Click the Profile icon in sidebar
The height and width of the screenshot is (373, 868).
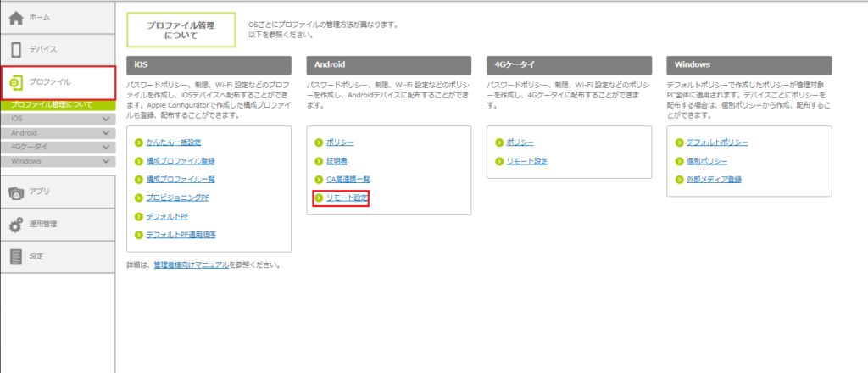16,82
